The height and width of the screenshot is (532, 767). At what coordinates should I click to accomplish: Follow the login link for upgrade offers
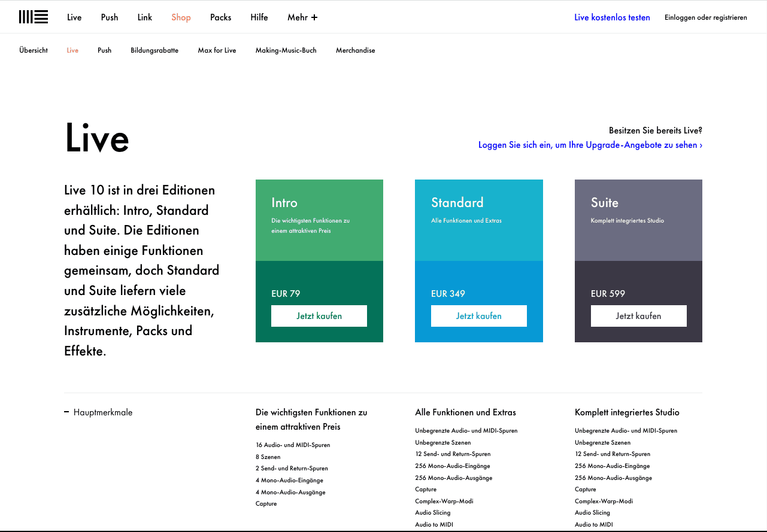[590, 145]
